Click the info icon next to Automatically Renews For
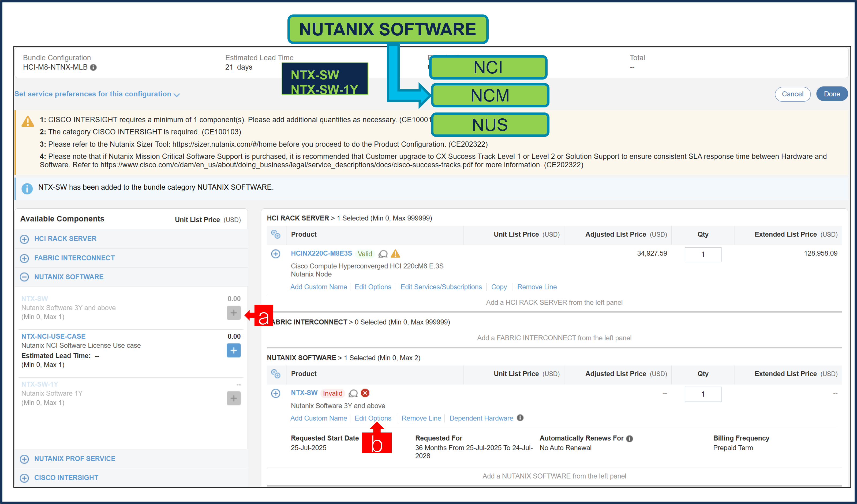The image size is (857, 504). coord(630,438)
